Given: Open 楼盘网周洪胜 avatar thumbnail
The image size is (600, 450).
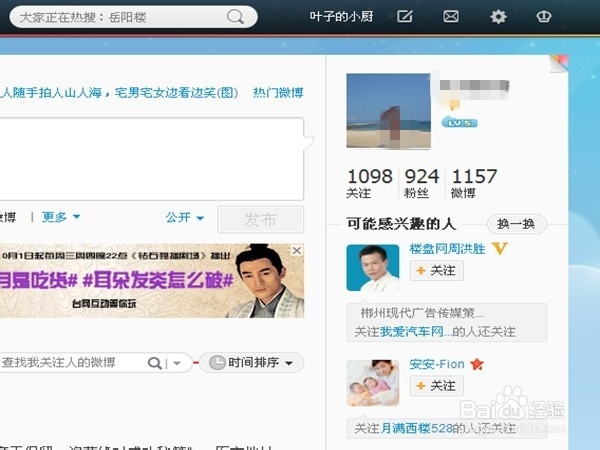Looking at the screenshot, I should tap(373, 268).
